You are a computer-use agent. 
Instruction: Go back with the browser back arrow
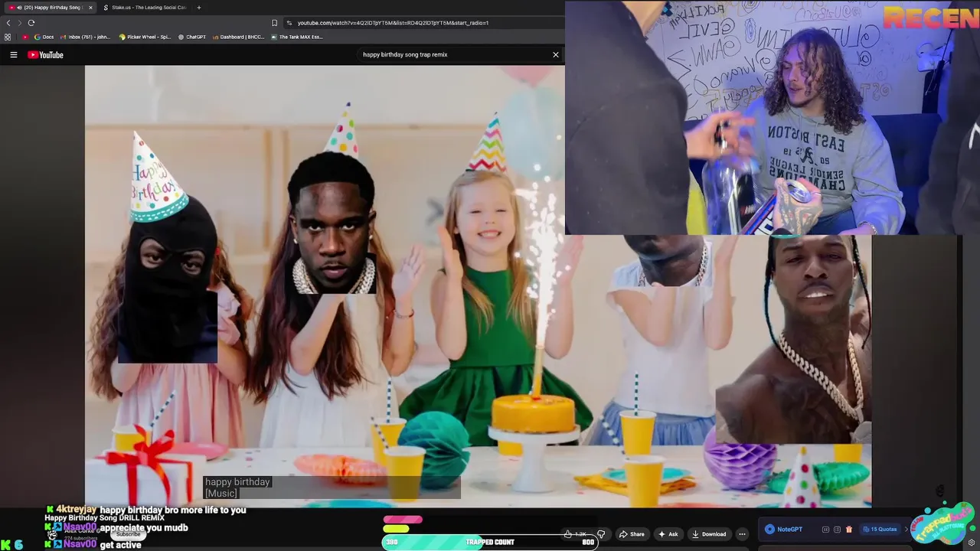point(8,23)
